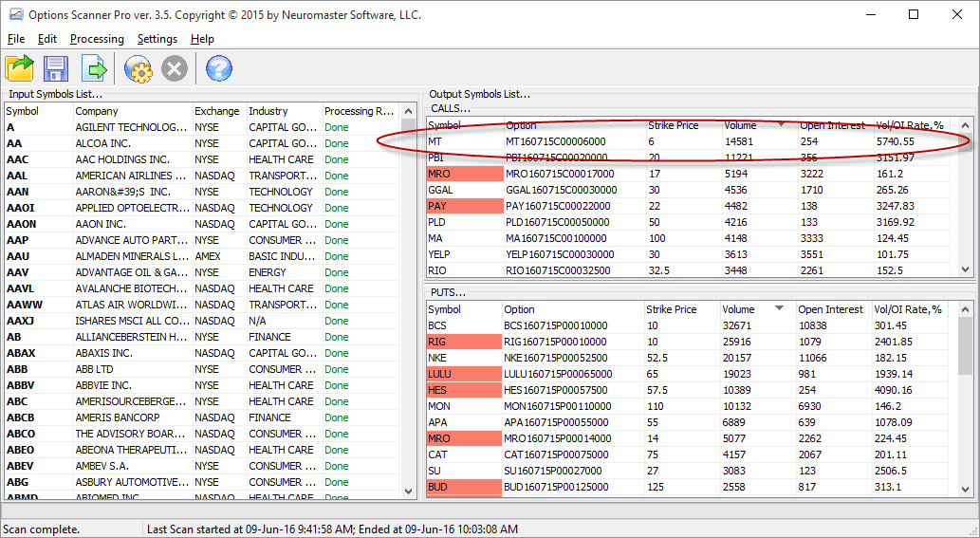This screenshot has height=538, width=980.
Task: Select highlighted BUD symbol in PUTS
Action: tap(464, 487)
